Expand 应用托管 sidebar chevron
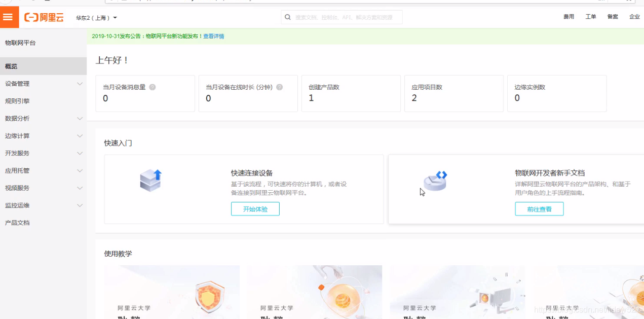 coord(80,170)
